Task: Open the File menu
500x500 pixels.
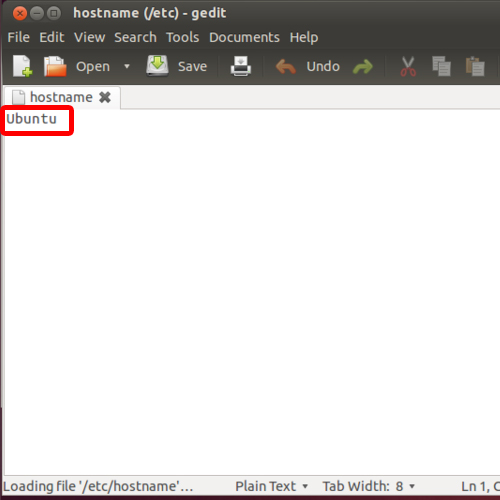Action: tap(19, 37)
